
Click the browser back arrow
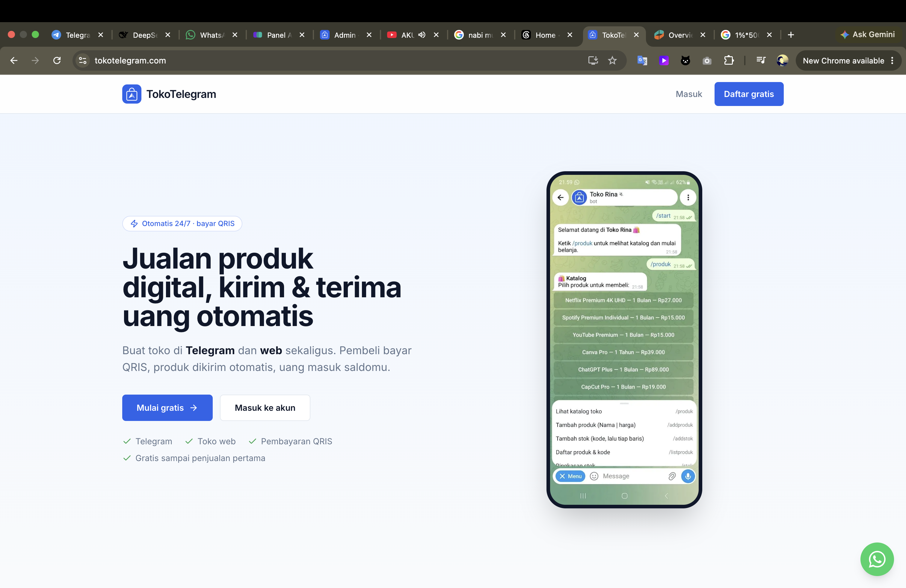(14, 60)
